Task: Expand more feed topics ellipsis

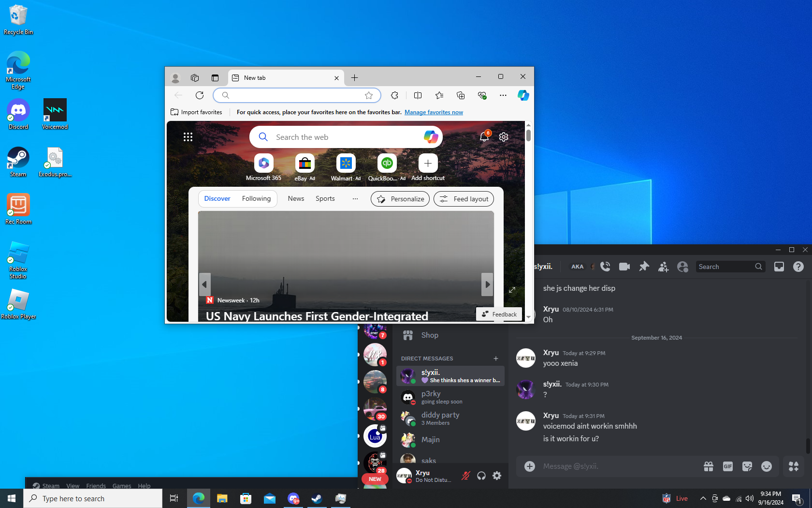Action: (355, 199)
